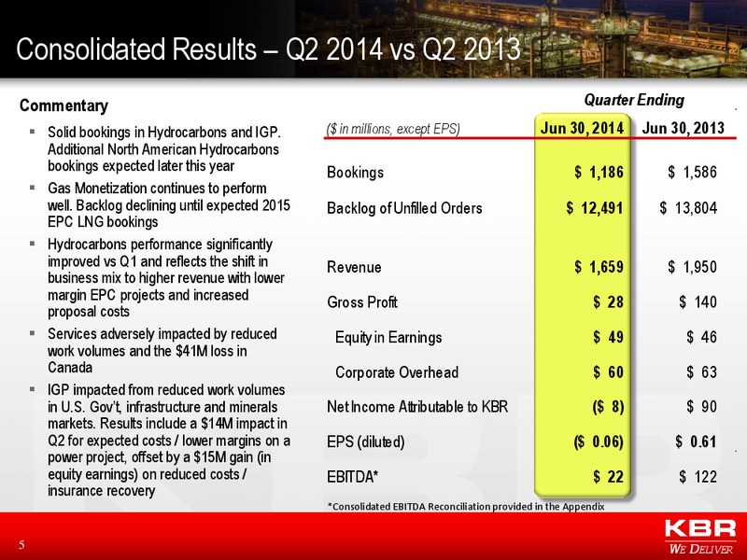Select the $ 1,186 bookings value

click(x=599, y=172)
